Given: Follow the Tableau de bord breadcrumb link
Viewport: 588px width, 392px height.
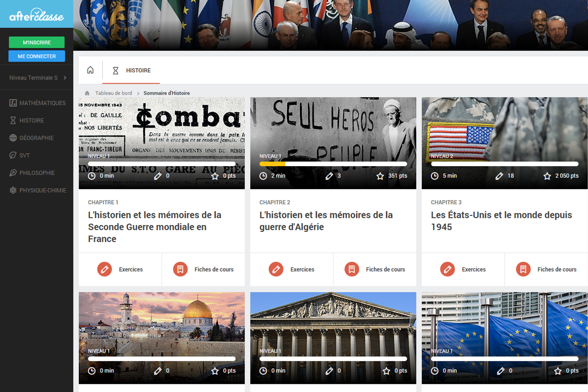Looking at the screenshot, I should [x=114, y=93].
